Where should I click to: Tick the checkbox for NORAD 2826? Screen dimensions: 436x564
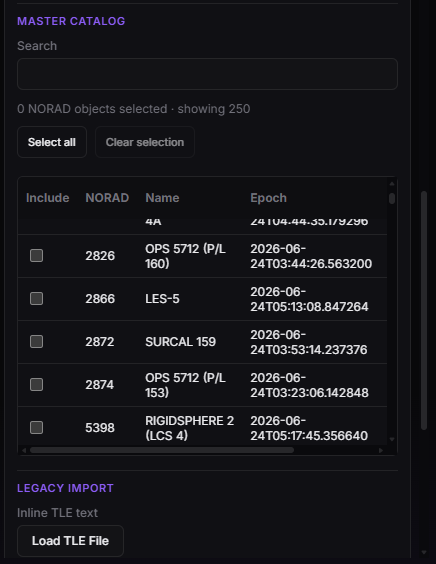click(36, 256)
